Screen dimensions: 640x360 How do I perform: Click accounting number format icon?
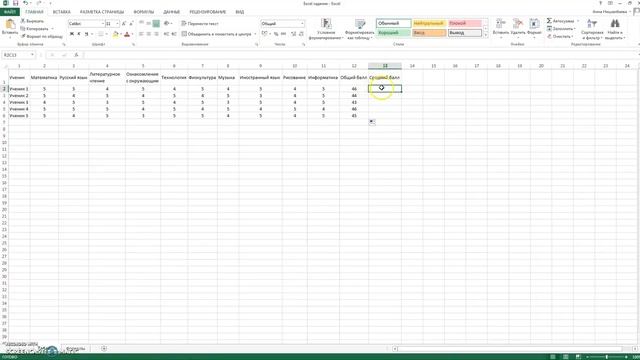(x=265, y=34)
